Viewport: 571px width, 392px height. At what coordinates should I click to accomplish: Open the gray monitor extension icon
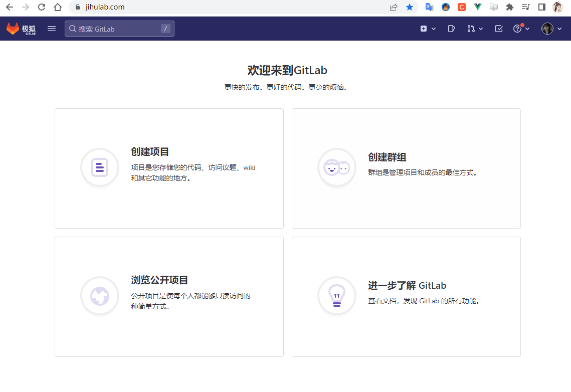click(493, 7)
